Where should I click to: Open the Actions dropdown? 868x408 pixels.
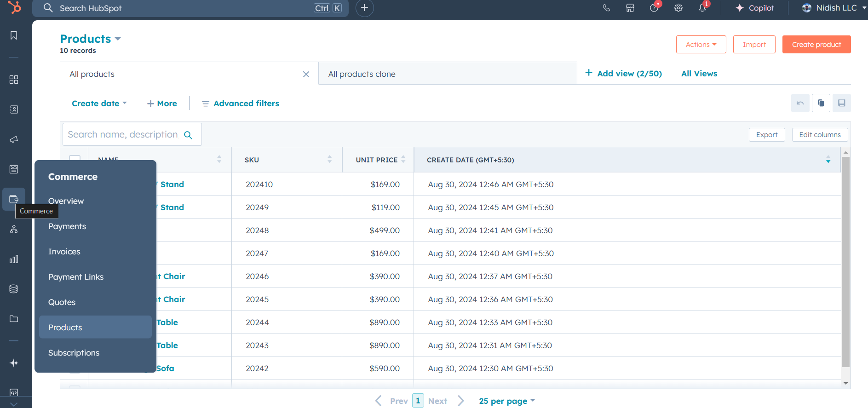(701, 44)
